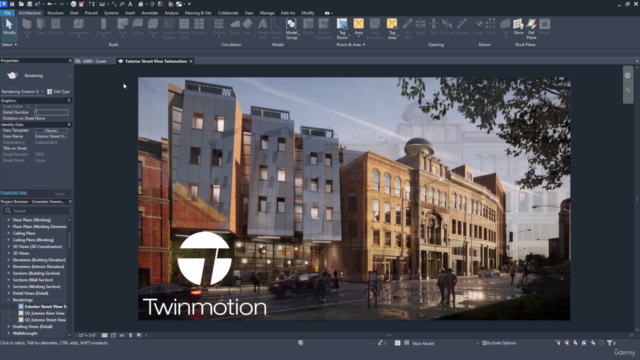640x360 pixels.
Task: Click the Tag Room tool
Action: [x=342, y=29]
